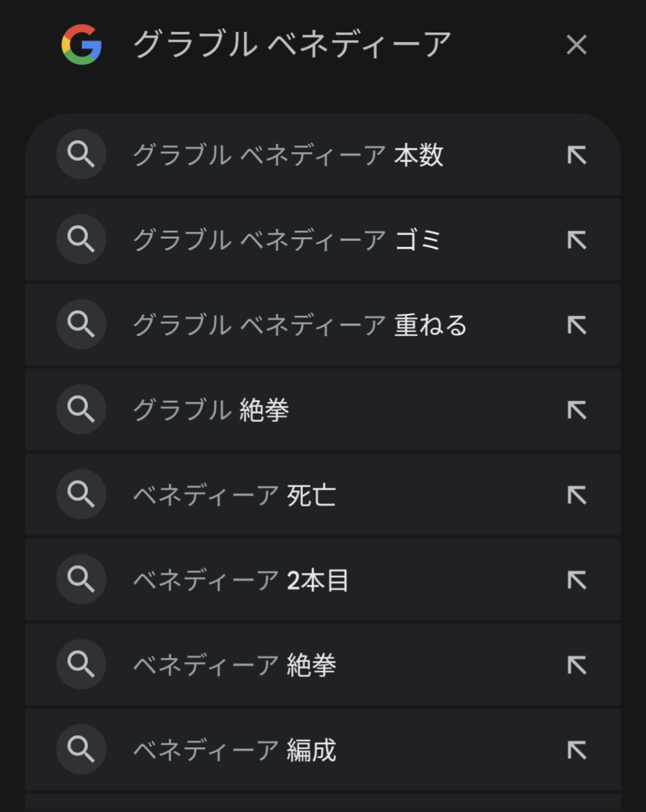
Task: Select the suggestion ベネディーア 編成
Action: [235, 750]
